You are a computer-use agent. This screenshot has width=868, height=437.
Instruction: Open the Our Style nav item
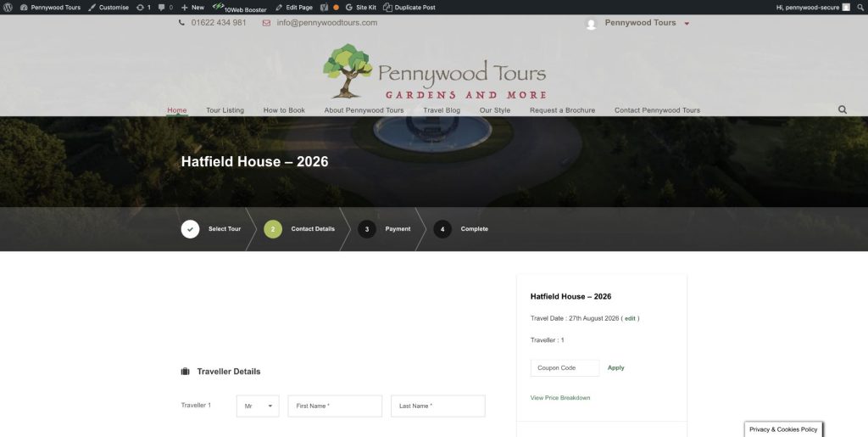495,110
